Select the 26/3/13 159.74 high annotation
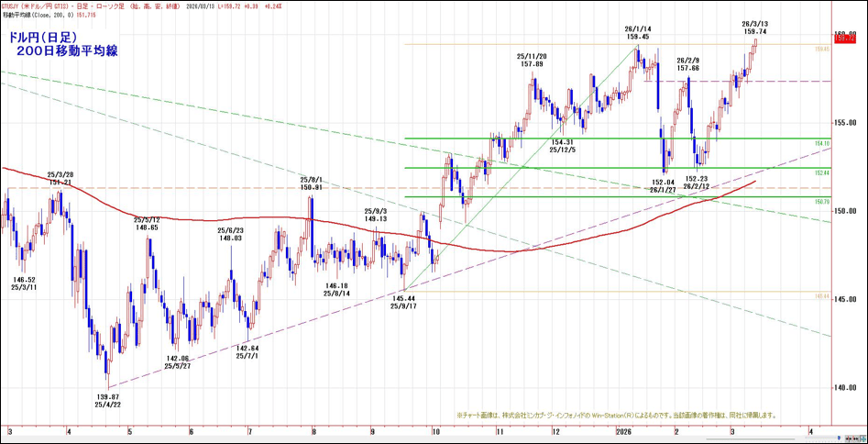This screenshot has height=444, width=868. (x=755, y=27)
